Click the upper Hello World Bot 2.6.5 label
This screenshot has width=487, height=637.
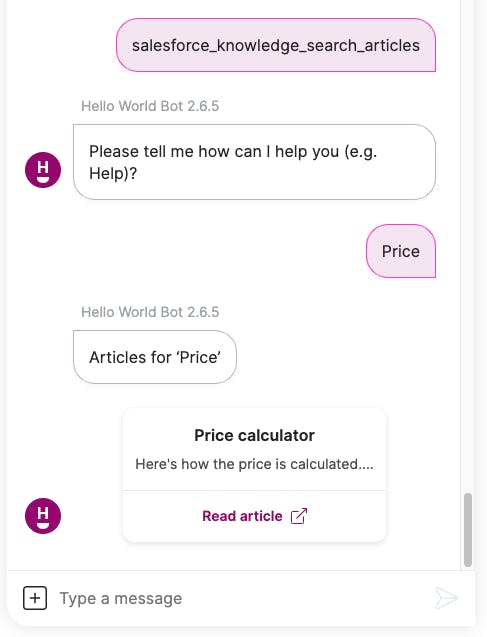click(x=150, y=106)
